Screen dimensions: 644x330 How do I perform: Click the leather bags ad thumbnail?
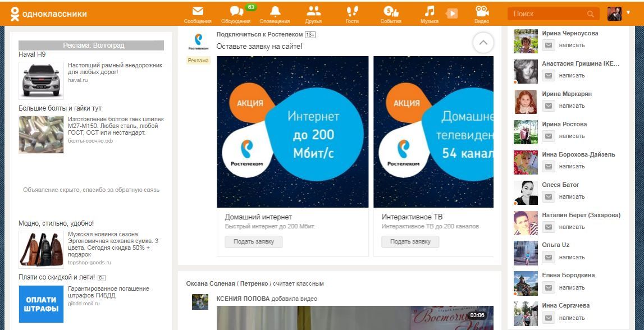pos(41,250)
